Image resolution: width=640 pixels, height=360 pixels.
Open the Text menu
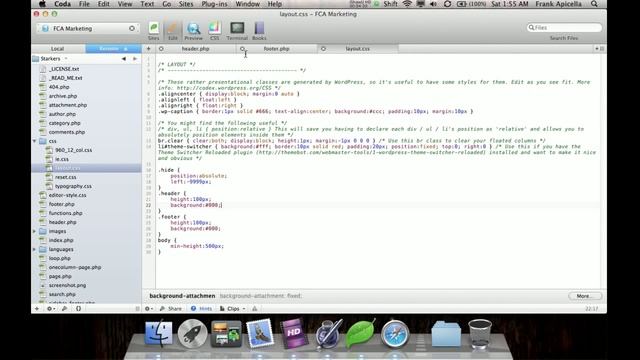(x=147, y=4)
